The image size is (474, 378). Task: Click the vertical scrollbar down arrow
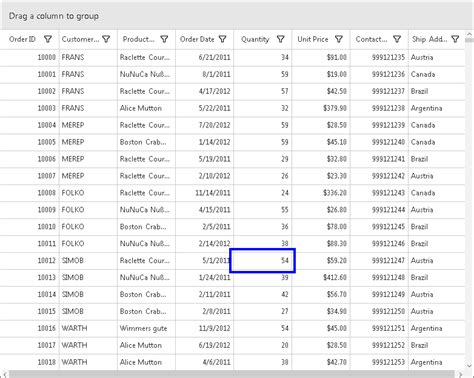coord(469,365)
